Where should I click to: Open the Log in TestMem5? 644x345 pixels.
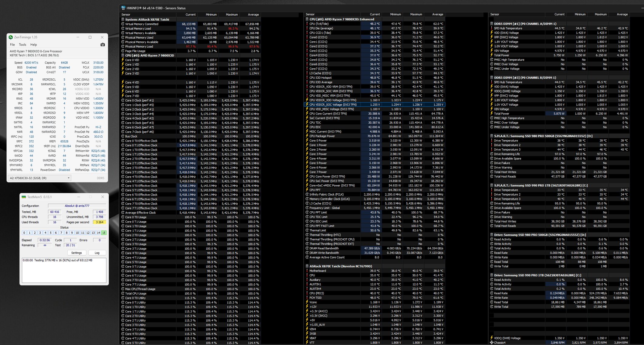click(x=97, y=253)
